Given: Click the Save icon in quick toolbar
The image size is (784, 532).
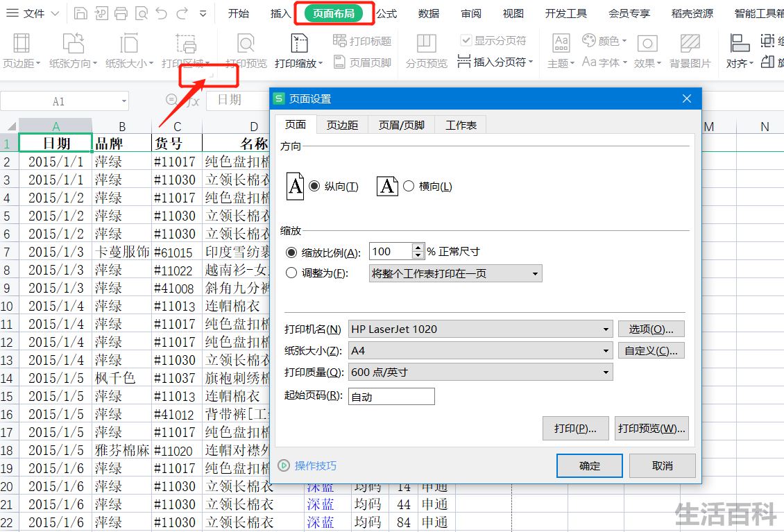Looking at the screenshot, I should (80, 13).
